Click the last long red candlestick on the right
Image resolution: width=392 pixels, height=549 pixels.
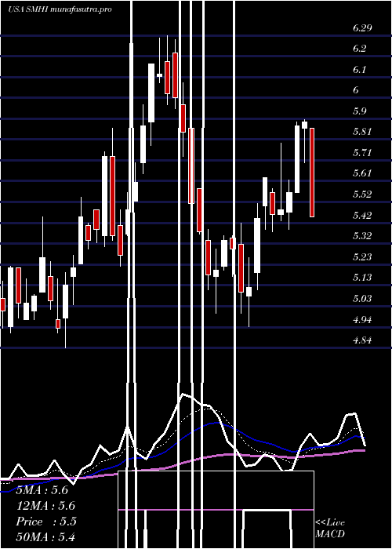click(312, 173)
